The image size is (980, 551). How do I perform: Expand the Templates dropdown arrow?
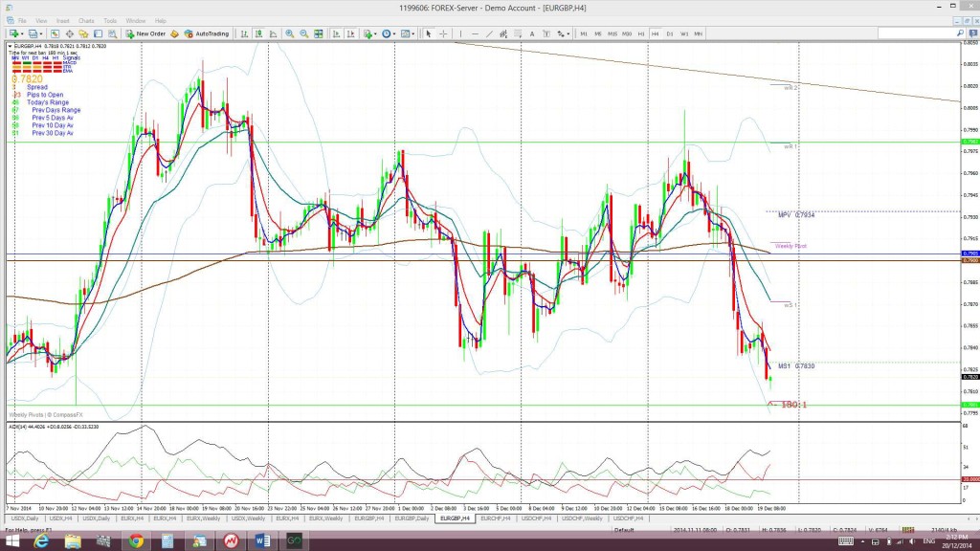(x=413, y=33)
